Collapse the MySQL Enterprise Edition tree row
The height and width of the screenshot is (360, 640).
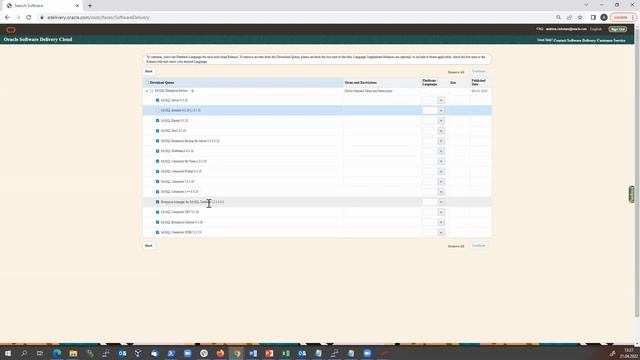click(147, 91)
